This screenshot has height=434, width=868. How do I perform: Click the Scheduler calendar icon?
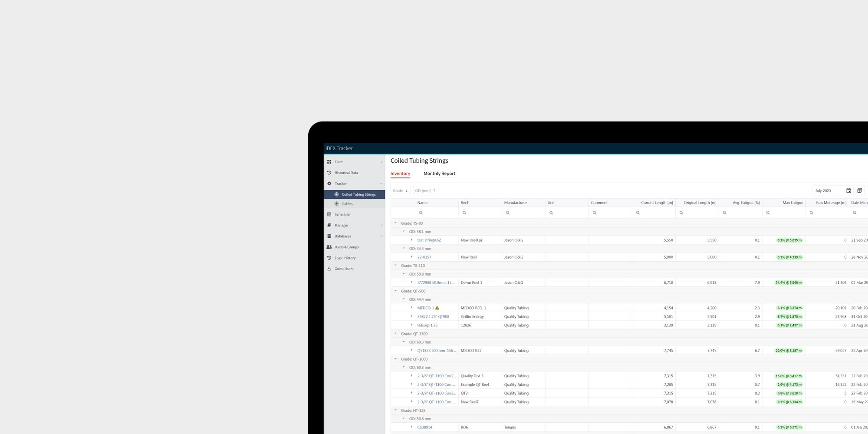coord(329,214)
